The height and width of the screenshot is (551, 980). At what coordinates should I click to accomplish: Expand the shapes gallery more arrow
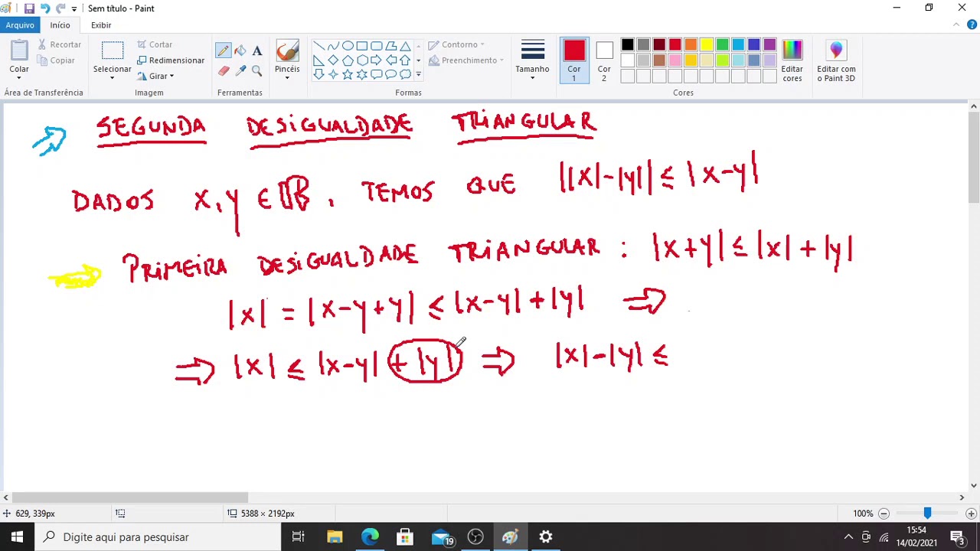(x=418, y=74)
